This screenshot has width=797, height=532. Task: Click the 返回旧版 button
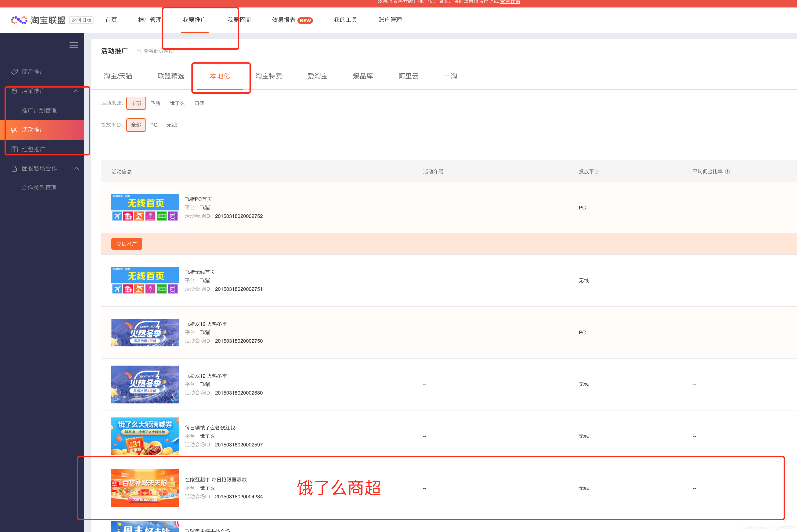point(81,20)
